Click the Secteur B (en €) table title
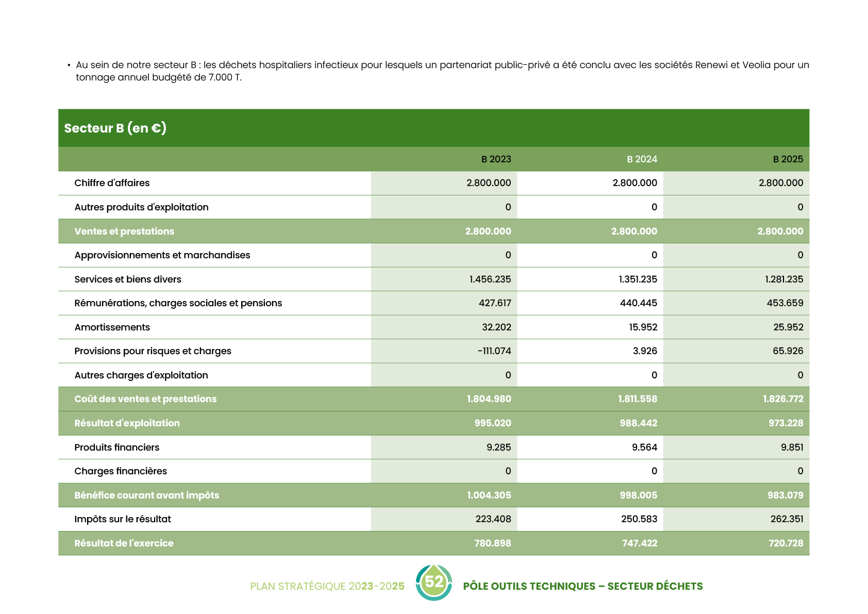 click(x=115, y=128)
